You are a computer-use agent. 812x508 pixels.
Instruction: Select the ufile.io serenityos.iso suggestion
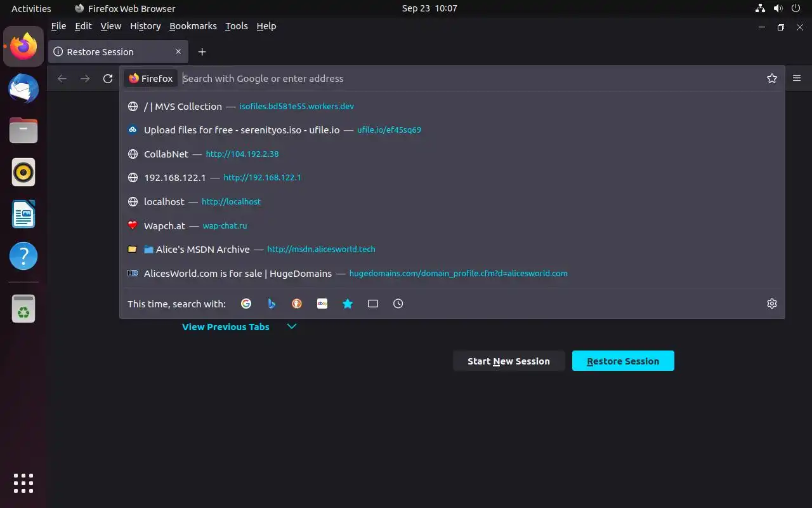point(452,130)
